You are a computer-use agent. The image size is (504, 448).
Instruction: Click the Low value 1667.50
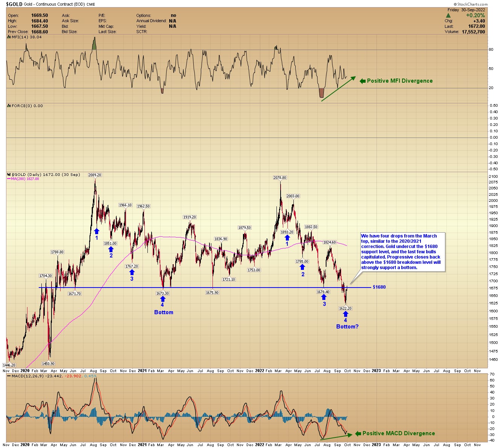tap(39, 26)
